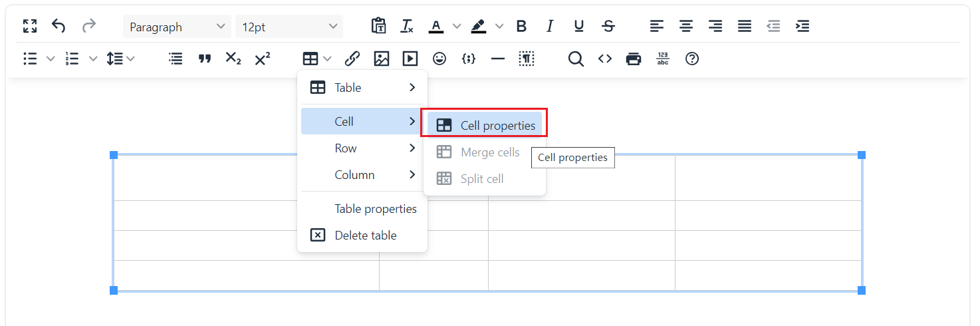The height and width of the screenshot is (326, 980).
Task: Apply subscript formatting
Action: (x=233, y=59)
